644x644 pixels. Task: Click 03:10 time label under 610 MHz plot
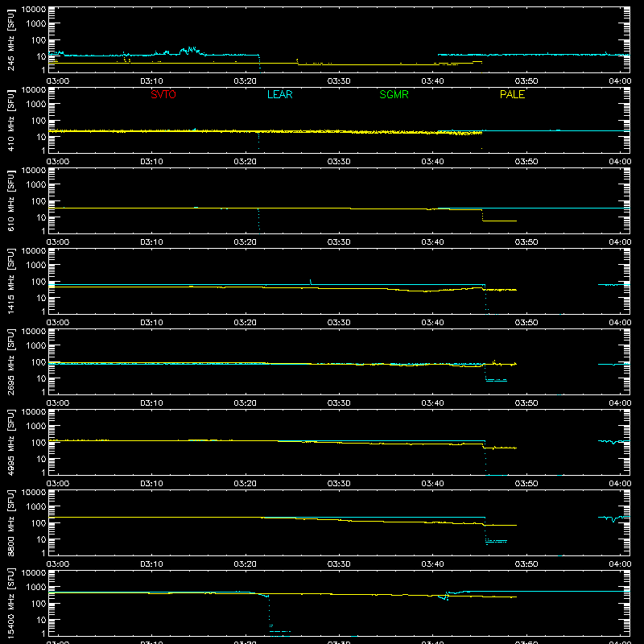coord(151,242)
